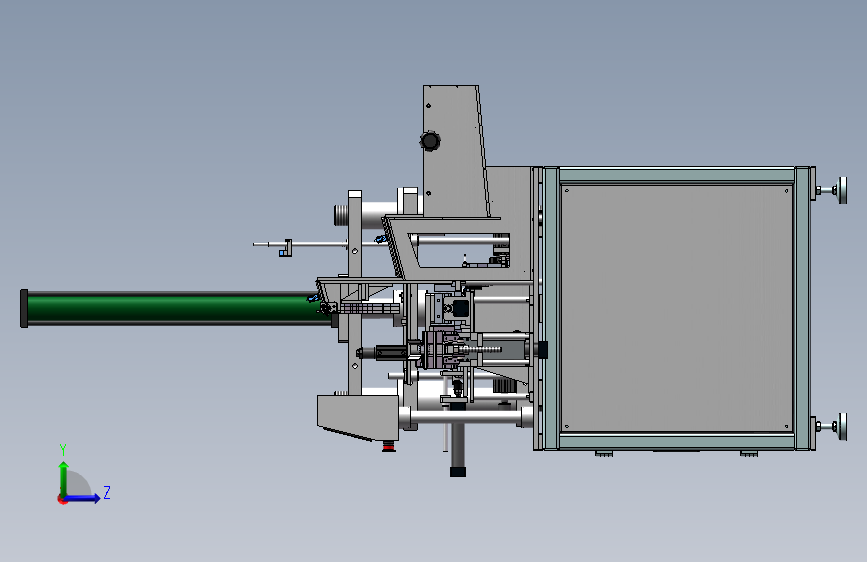
Task: Click the green Y axis arrow of the triad
Action: pos(64,479)
